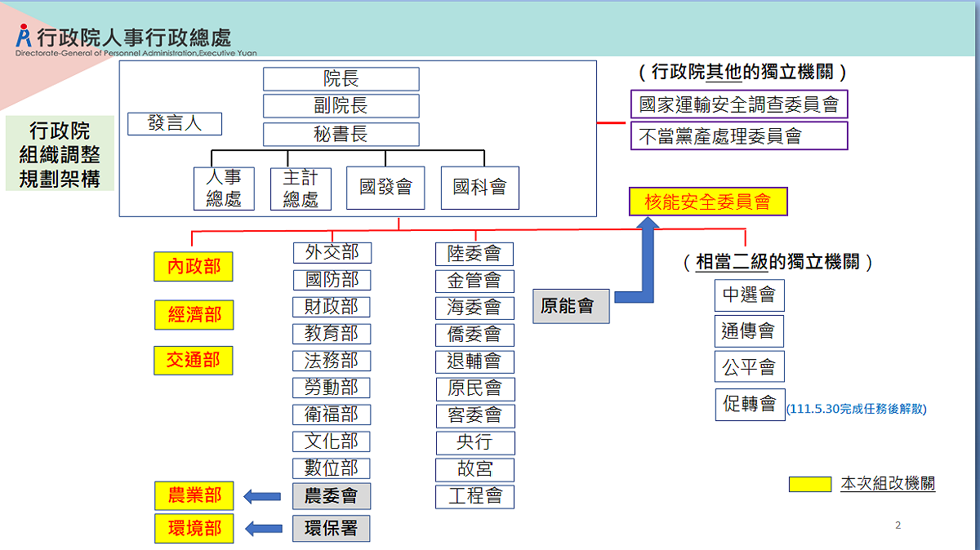Click the 農業部 yellow box
The width and height of the screenshot is (980, 550).
pyautogui.click(x=194, y=495)
